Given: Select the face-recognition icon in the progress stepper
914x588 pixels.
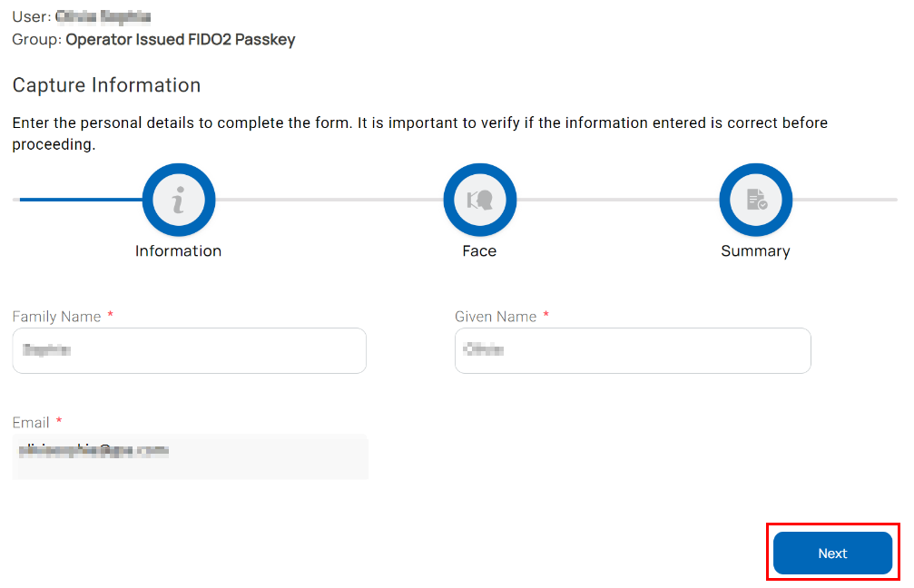Looking at the screenshot, I should pyautogui.click(x=479, y=200).
